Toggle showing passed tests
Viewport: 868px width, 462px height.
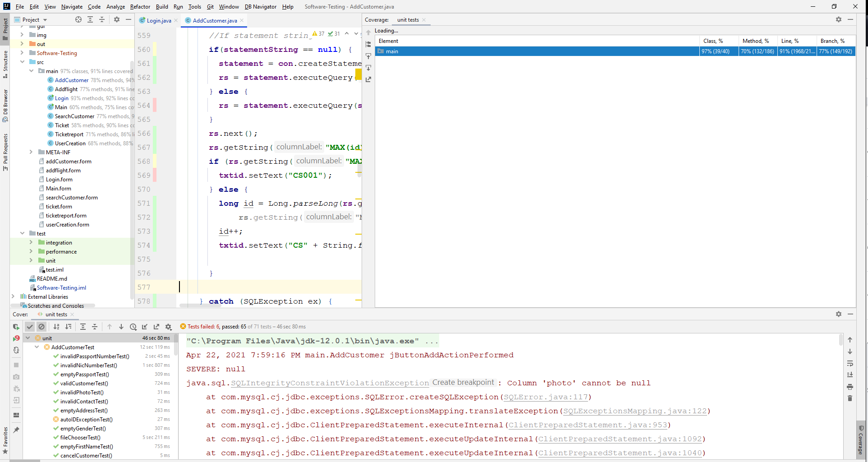point(30,327)
